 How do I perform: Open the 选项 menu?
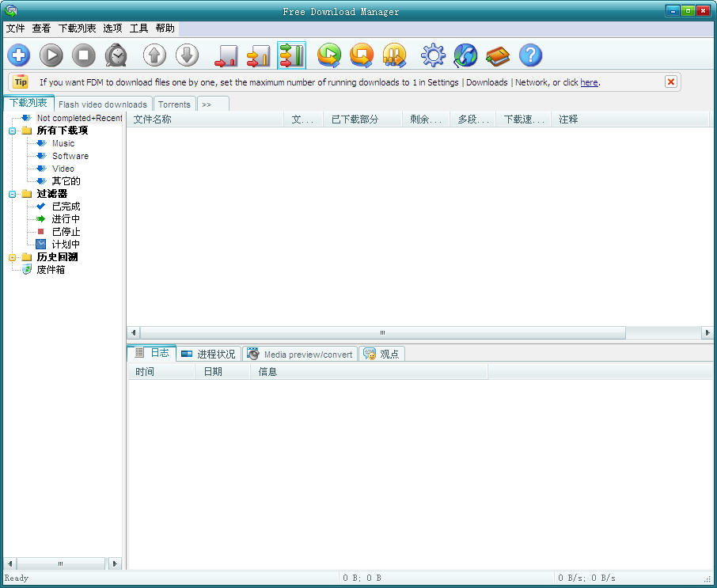click(x=112, y=28)
